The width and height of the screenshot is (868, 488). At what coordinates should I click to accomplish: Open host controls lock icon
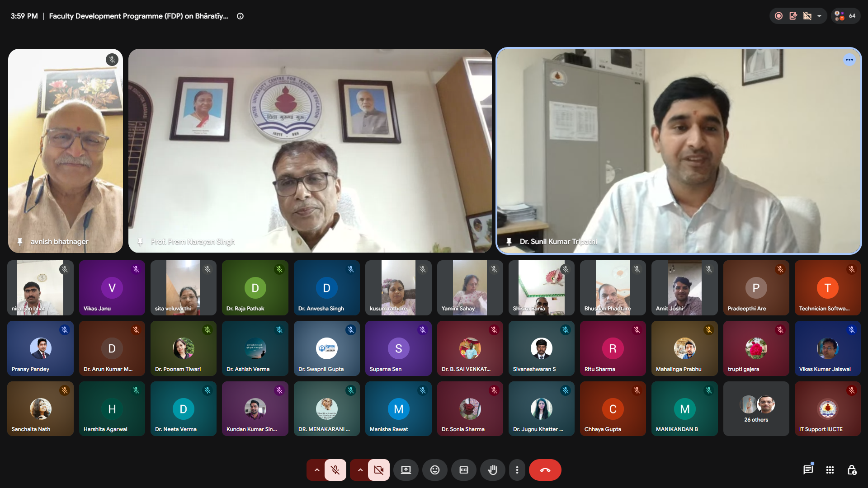coord(852,470)
